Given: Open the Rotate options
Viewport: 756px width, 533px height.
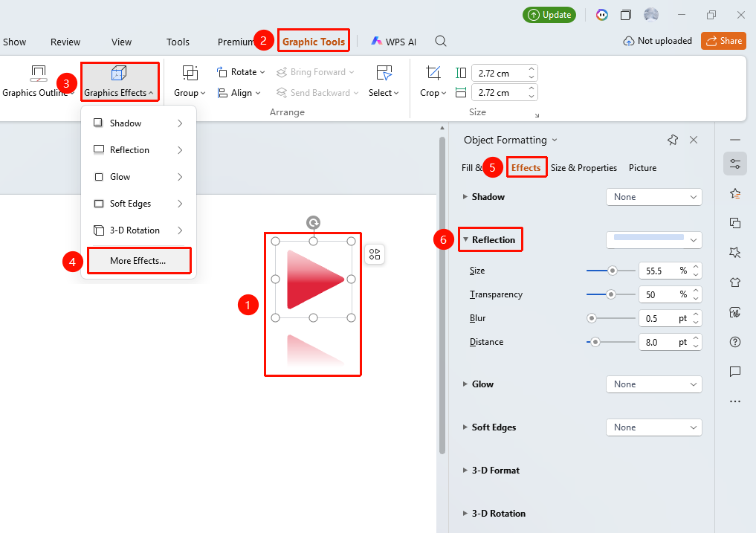Looking at the screenshot, I should pyautogui.click(x=241, y=72).
